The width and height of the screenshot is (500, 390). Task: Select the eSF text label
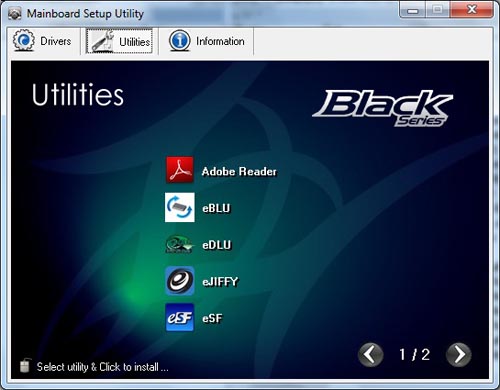tap(212, 318)
